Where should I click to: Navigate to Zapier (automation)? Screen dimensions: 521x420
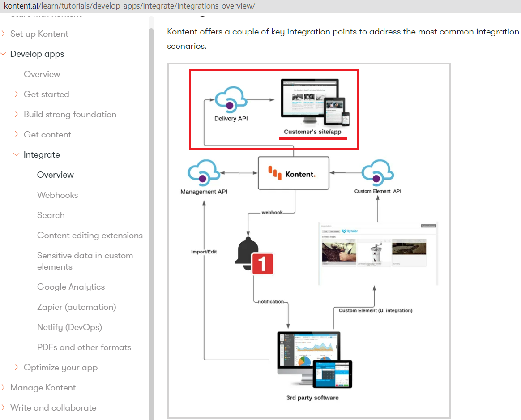click(76, 307)
